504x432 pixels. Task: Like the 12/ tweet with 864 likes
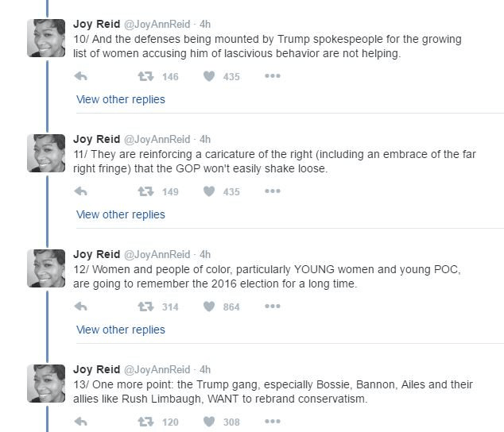coord(210,307)
